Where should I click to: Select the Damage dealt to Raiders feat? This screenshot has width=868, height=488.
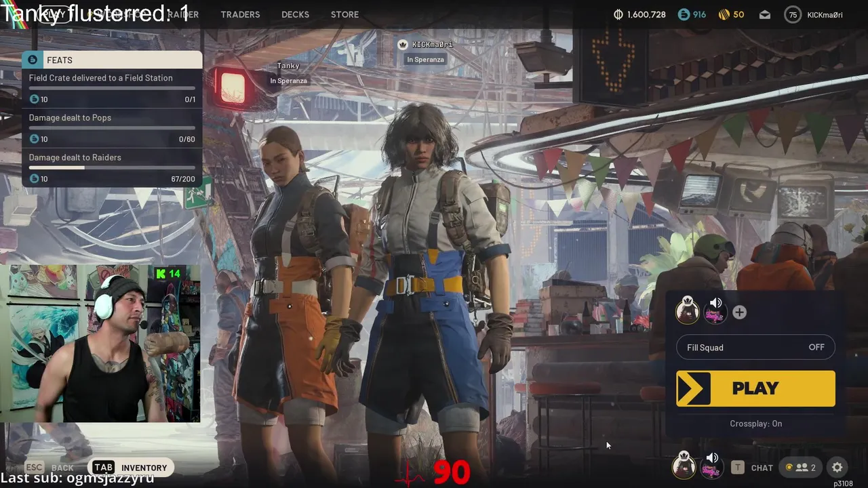pyautogui.click(x=112, y=168)
